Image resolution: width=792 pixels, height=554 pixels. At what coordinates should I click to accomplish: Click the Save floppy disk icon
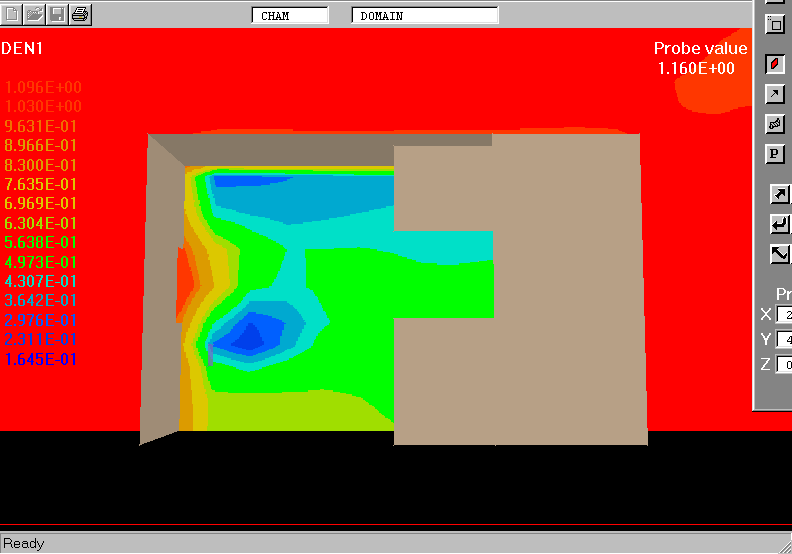tap(57, 14)
